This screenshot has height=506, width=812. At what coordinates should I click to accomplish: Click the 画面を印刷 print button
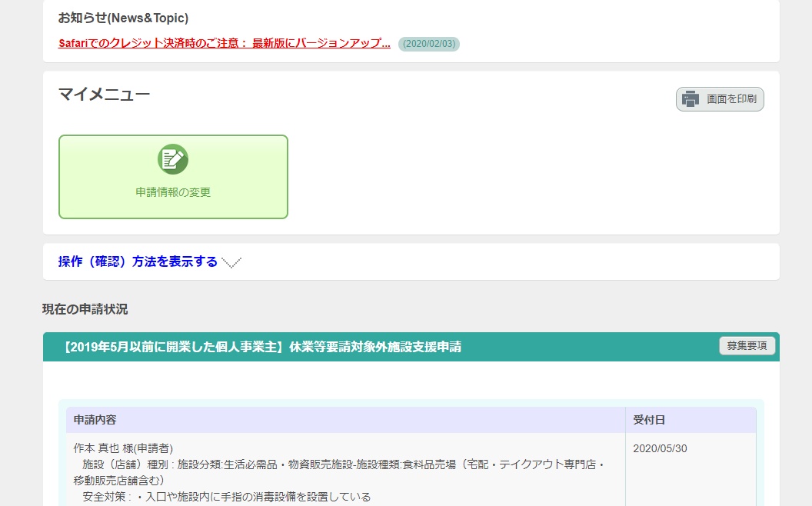point(720,99)
